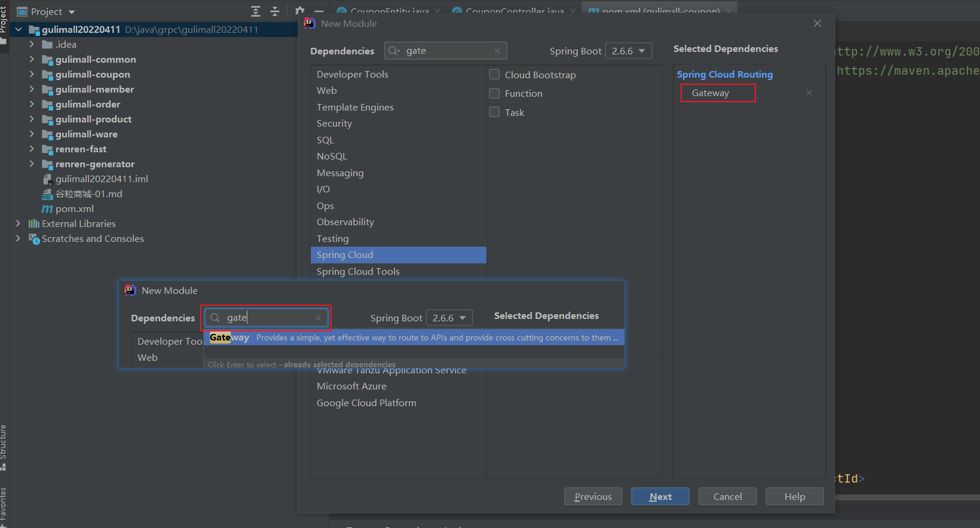Select renren-generator in project tree
This screenshot has height=528, width=980.
tap(94, 164)
